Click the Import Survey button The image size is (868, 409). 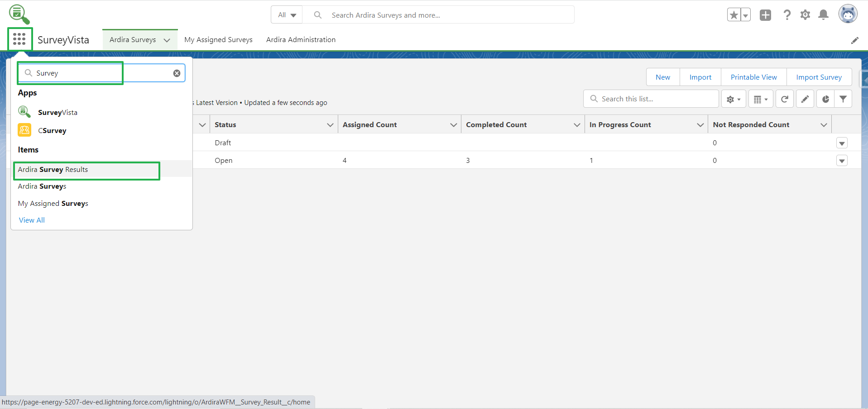pos(819,77)
